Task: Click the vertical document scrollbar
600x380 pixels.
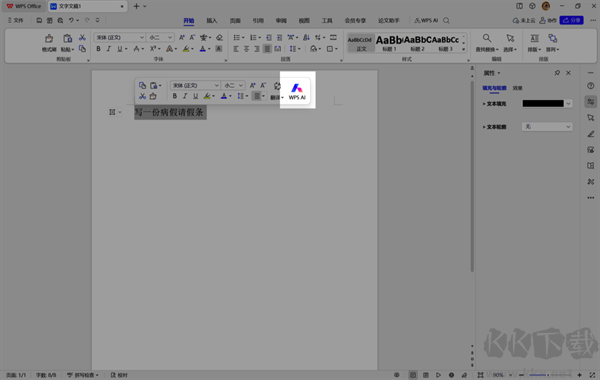Action: tap(472, 176)
